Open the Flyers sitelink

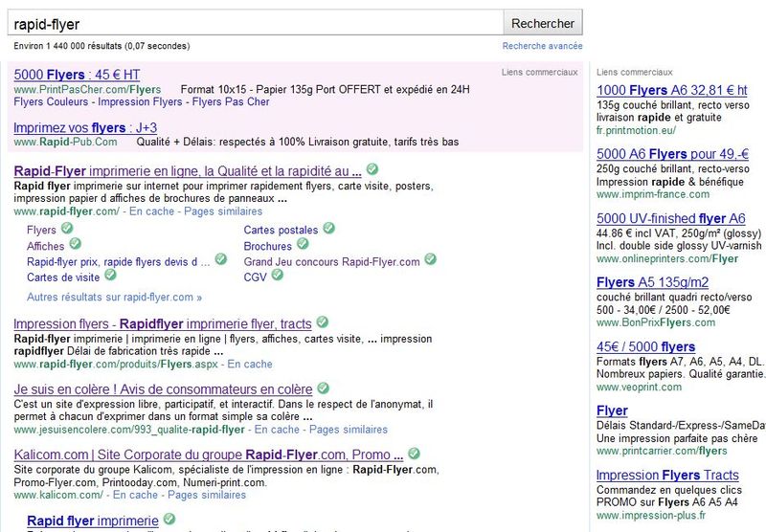[x=41, y=230]
